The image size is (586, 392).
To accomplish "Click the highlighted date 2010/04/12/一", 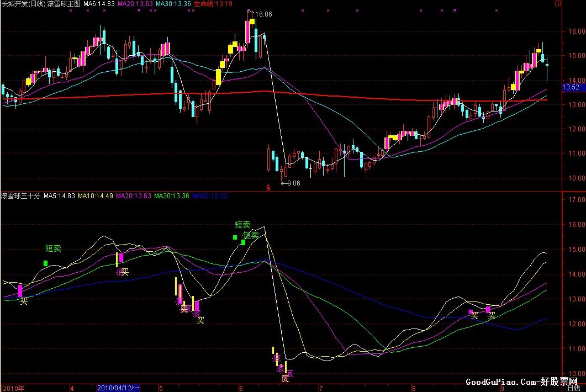I will [x=118, y=388].
